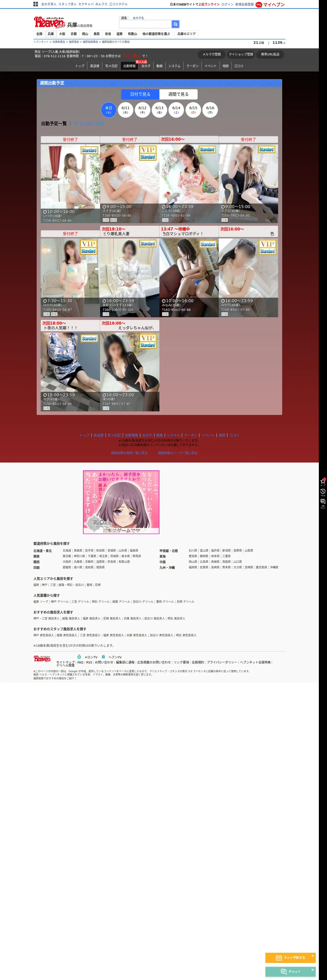Screen dimensions: 327x980
Task: Click 福原桜筋のソープ一覧に戻る link
Action: pyautogui.click(x=178, y=453)
